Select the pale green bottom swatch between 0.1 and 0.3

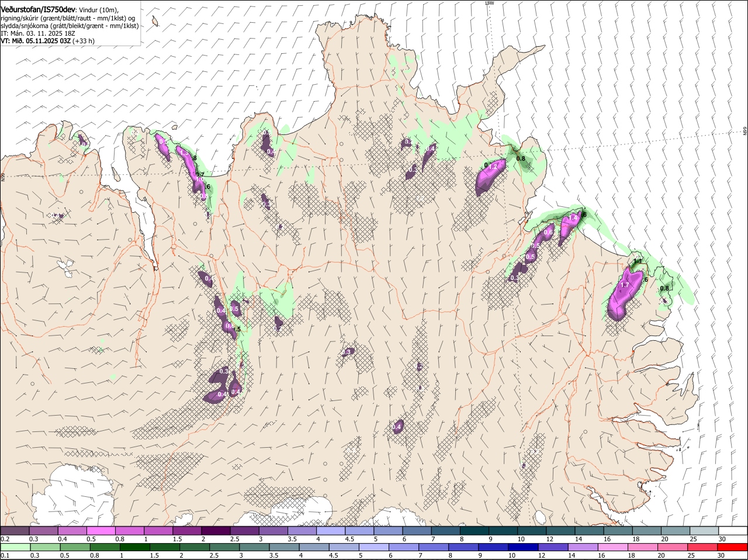tap(15, 547)
